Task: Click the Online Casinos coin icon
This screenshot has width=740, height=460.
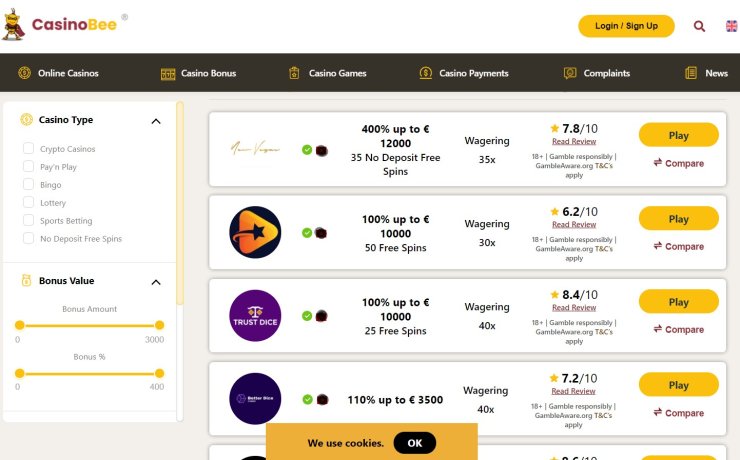Action: 25,73
